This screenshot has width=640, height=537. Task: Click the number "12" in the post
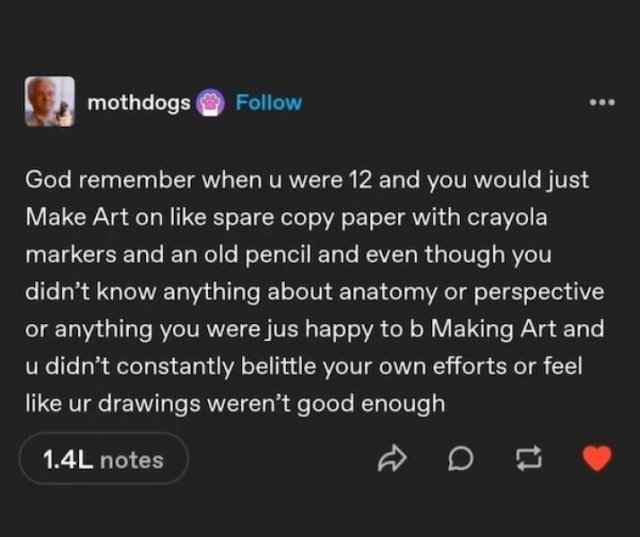(362, 181)
